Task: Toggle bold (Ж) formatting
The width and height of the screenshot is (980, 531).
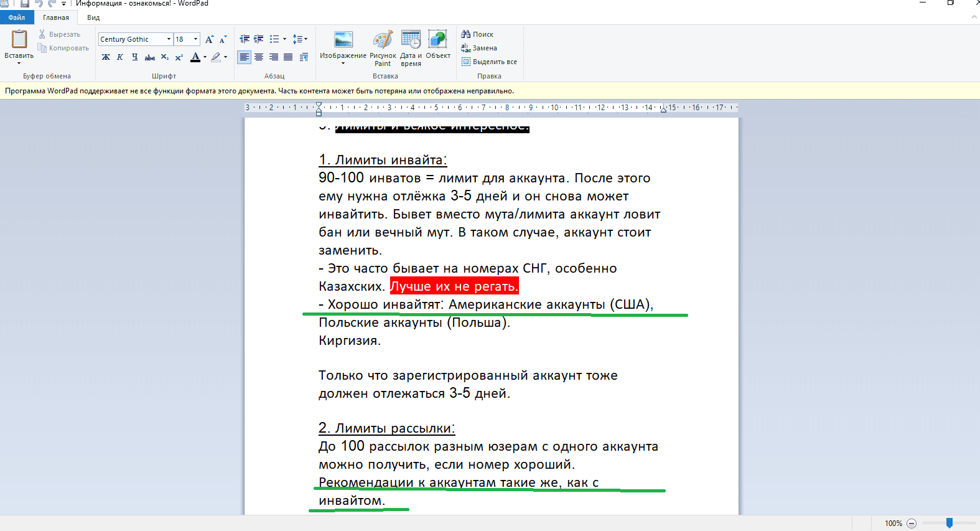Action: coord(106,57)
